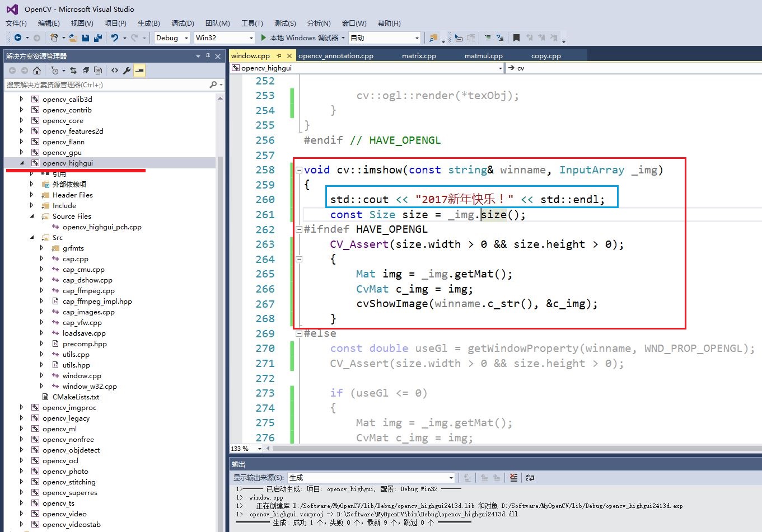Screen dimensions: 762x532
Task: Expand the opencv_core project node
Action: [22, 121]
